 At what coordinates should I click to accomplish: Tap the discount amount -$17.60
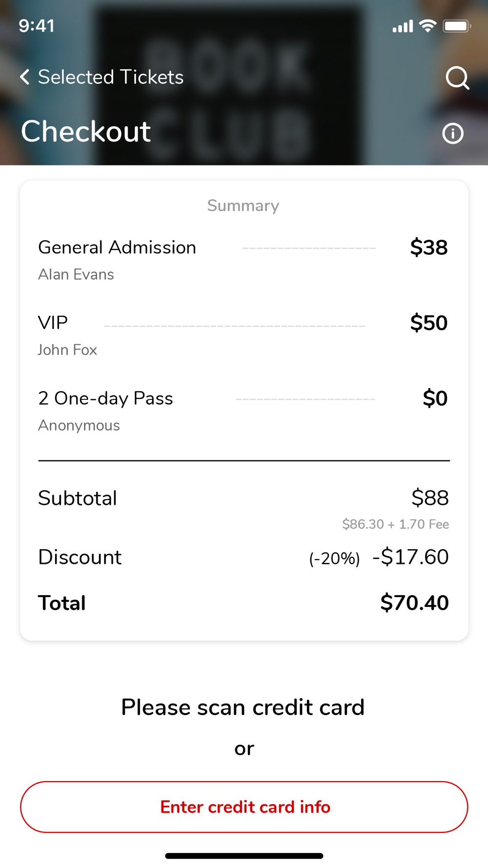point(410,557)
